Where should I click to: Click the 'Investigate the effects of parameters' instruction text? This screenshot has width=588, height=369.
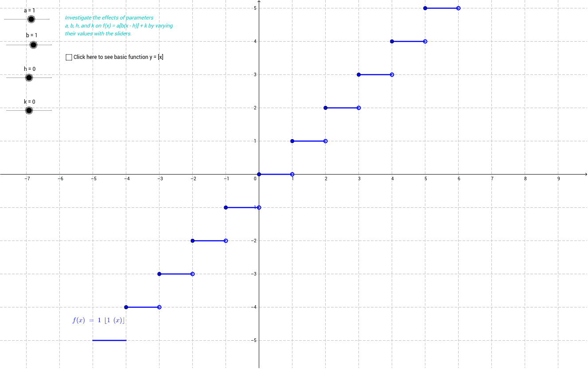click(x=119, y=26)
